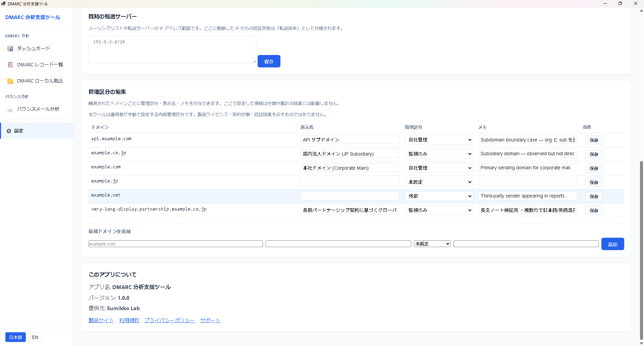
Task: Click the DMARC 分析支援ツール sidebar title
Action: coord(33,17)
